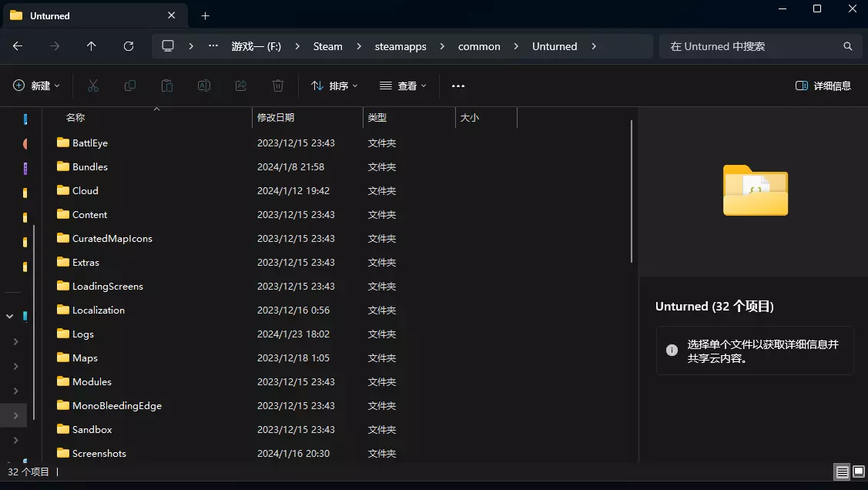868x490 pixels.
Task: Navigate to 游戏— (F:) drive in address bar
Action: click(x=256, y=46)
